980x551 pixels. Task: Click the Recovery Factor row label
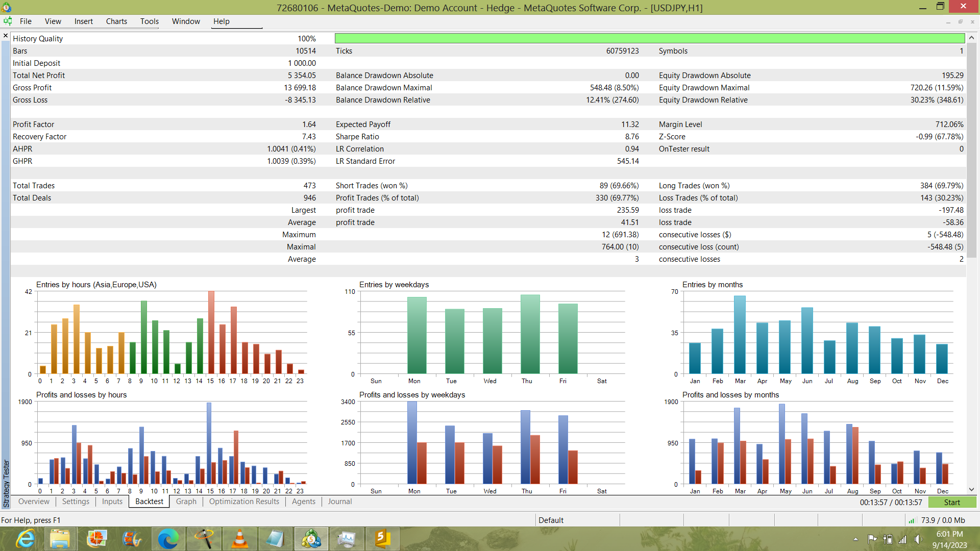click(x=39, y=136)
